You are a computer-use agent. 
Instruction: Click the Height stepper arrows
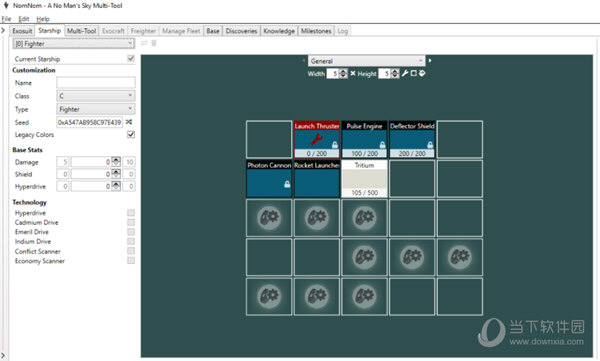(x=395, y=73)
